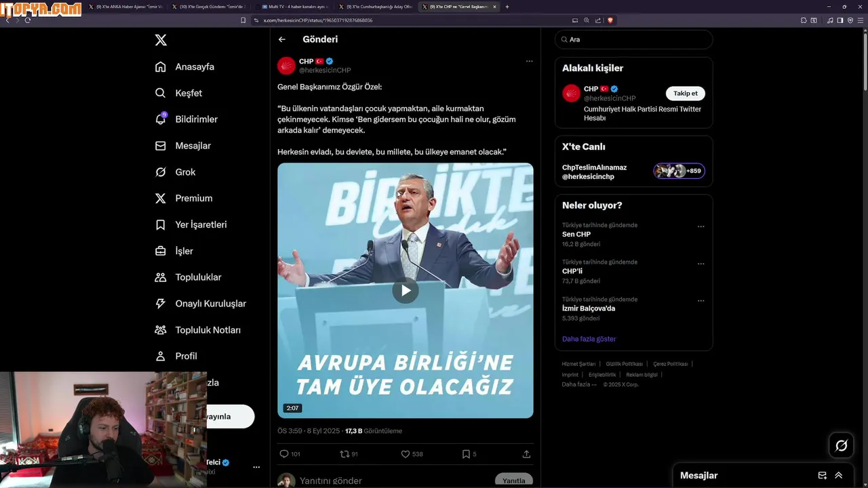Open İşler in the sidebar
Viewport: 868px width, 488px height.
(174, 251)
